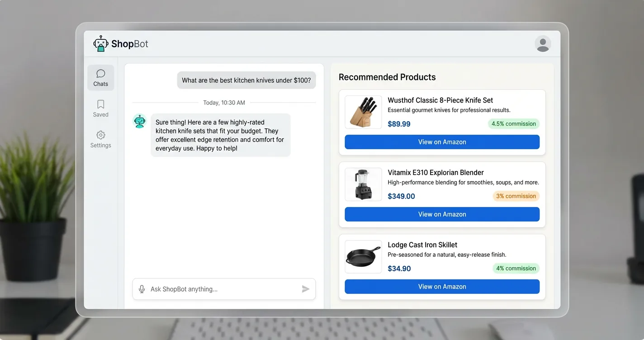Screen dimensions: 644x340
Task: Open the Saved bookmarks sidebar icon
Action: [100, 105]
